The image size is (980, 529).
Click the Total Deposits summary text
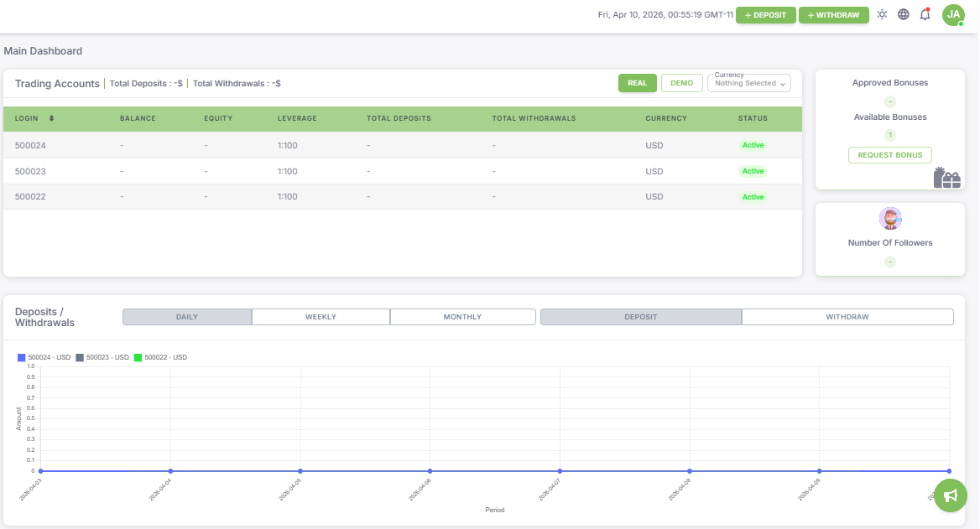click(x=146, y=83)
